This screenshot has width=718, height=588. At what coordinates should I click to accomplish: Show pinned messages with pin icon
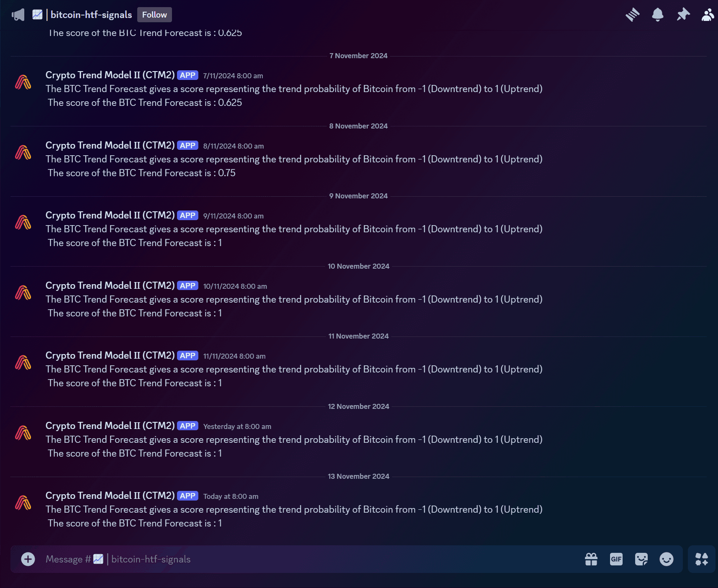pos(683,15)
